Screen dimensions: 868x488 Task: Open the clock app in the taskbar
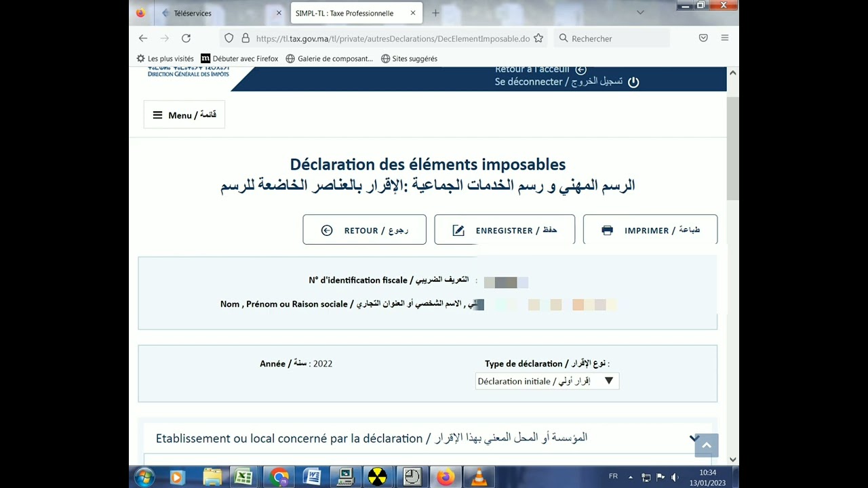pos(412,477)
